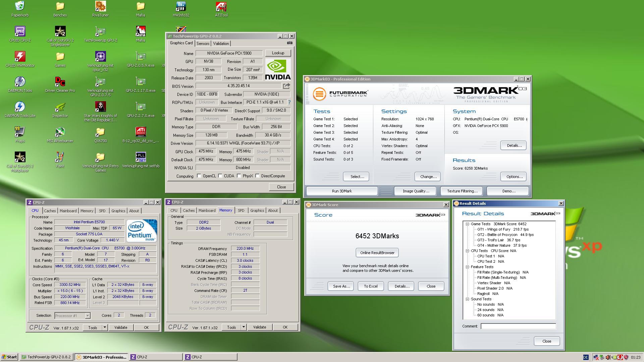This screenshot has width=644, height=362.
Task: Enable the OpenCL checkbox
Action: [x=199, y=176]
